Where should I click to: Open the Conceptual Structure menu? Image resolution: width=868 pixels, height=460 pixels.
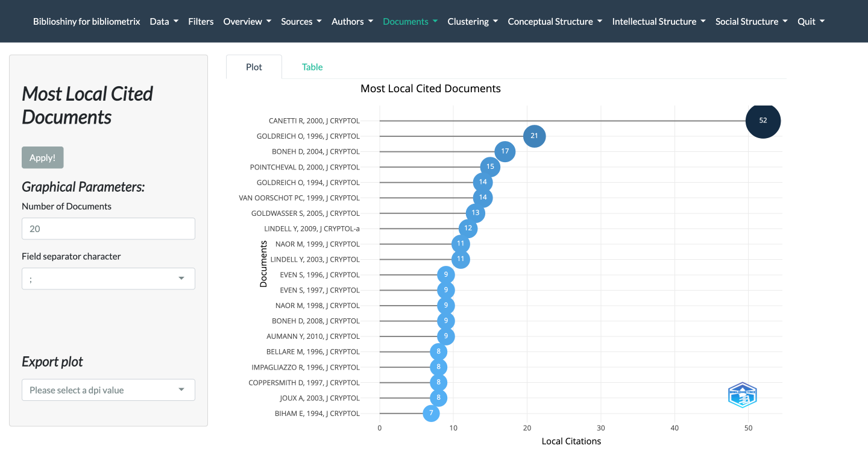[x=555, y=21]
